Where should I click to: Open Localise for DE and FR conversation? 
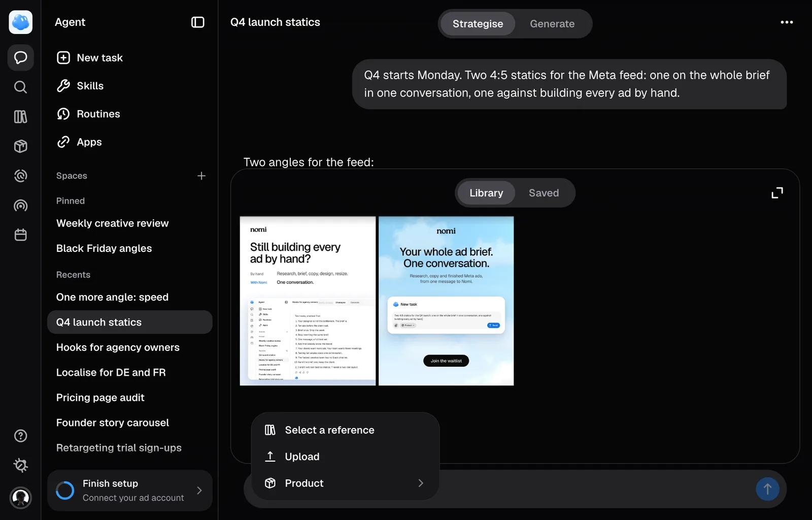130,372
